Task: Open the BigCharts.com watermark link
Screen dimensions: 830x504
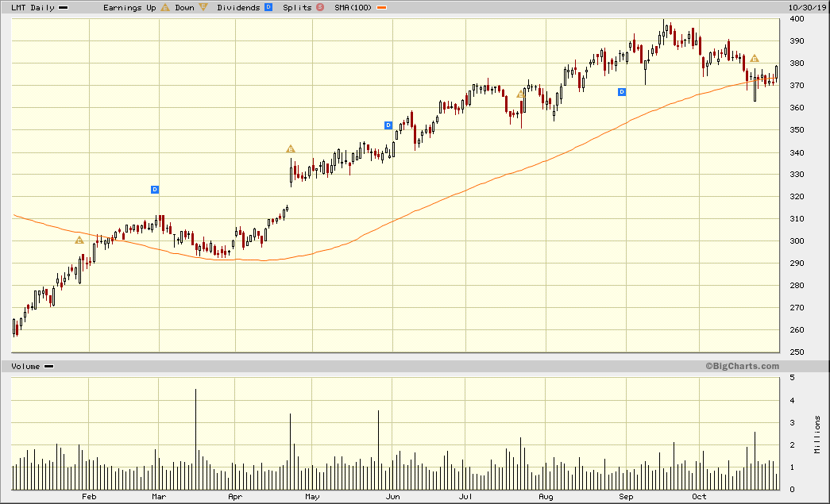Action: coord(742,366)
